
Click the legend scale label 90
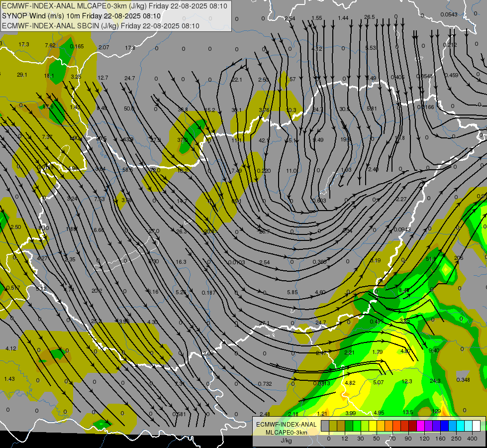click(x=408, y=439)
